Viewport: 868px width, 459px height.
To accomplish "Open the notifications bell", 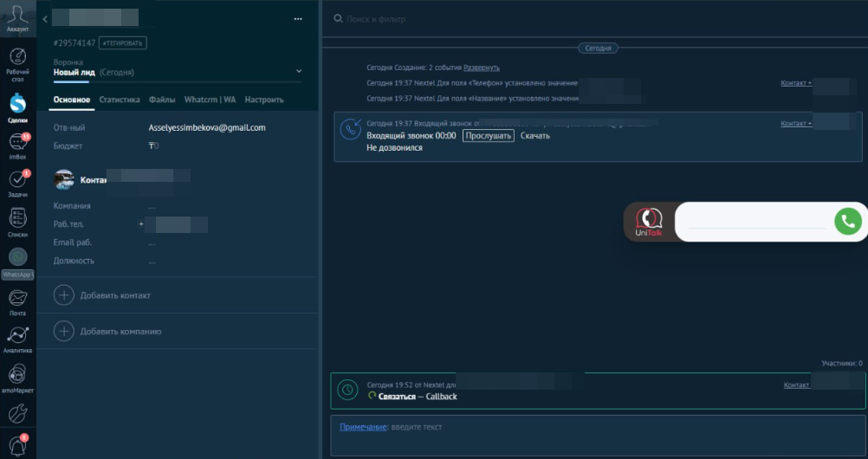I will point(17,445).
